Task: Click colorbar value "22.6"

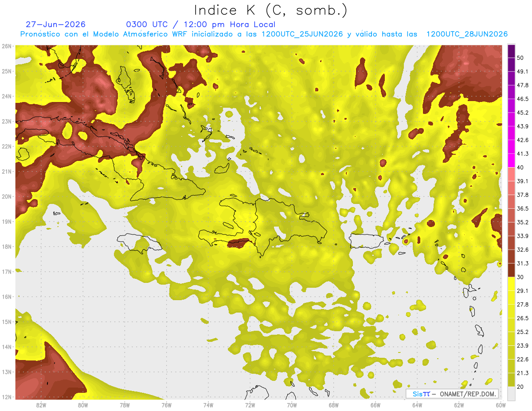Action: point(523,360)
